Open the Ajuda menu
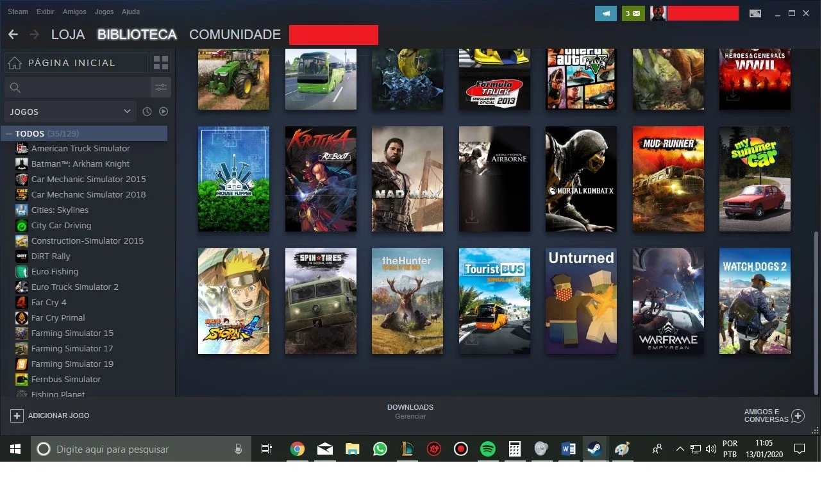 pos(131,12)
